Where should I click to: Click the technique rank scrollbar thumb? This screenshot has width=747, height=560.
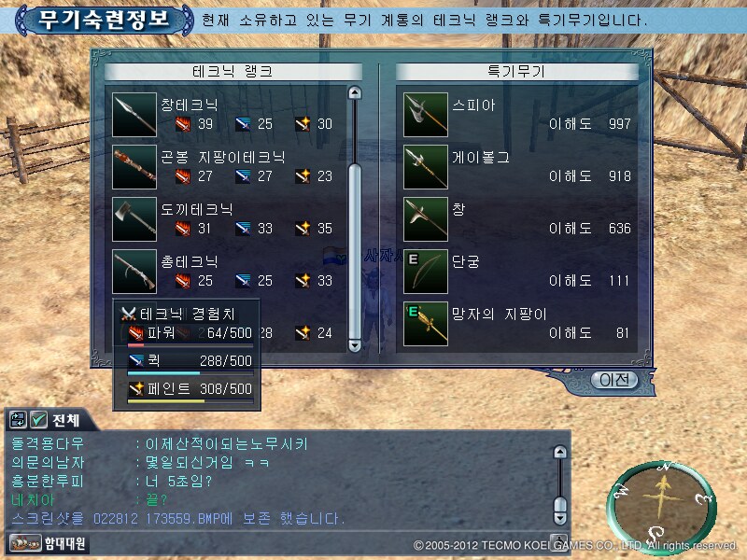point(355,251)
